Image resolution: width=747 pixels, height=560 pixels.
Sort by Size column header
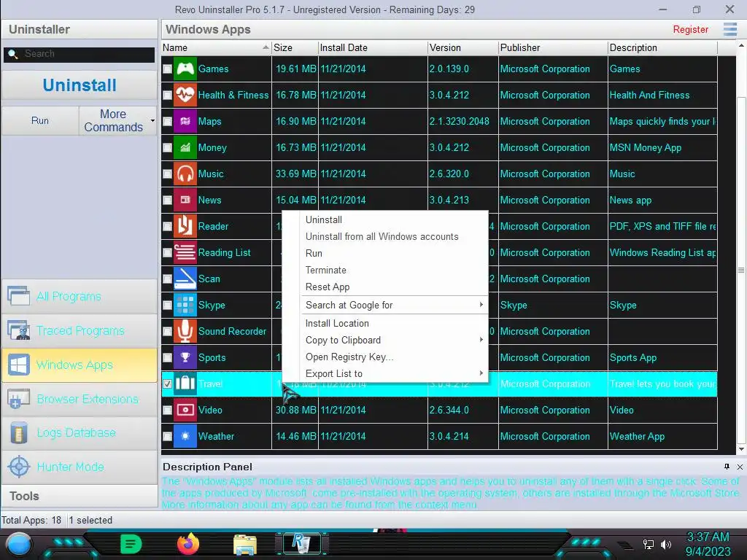295,47
